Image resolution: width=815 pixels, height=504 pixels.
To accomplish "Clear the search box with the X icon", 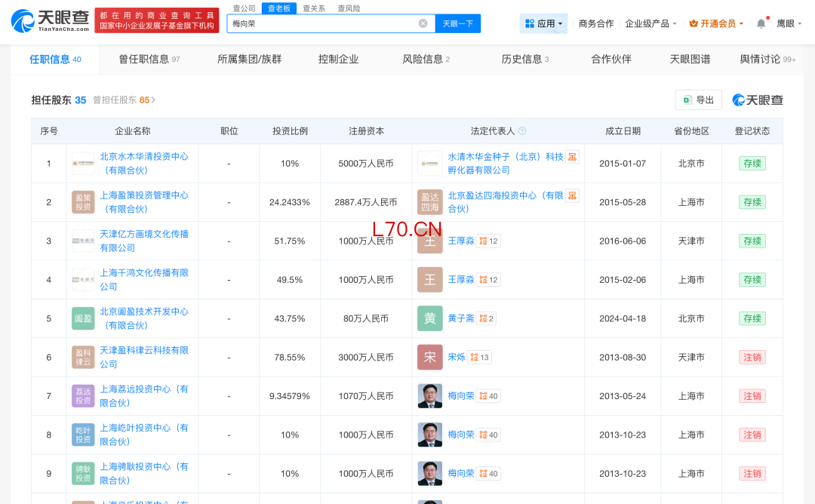I will coord(423,23).
